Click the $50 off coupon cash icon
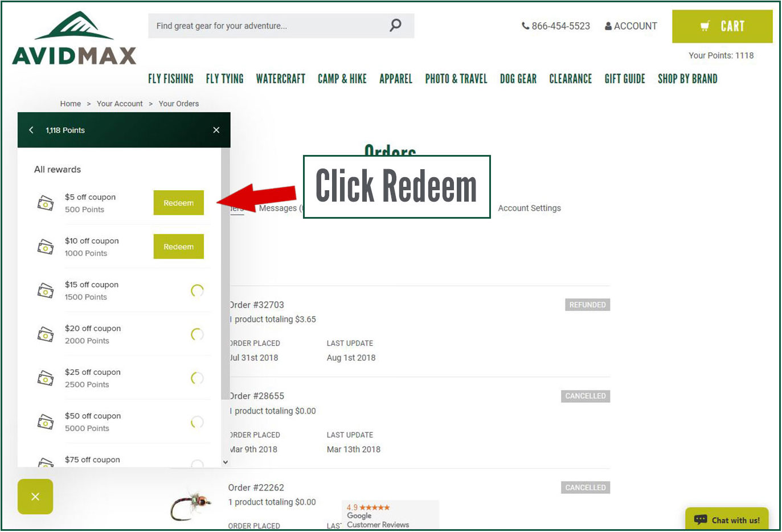This screenshot has width=782, height=532. (x=46, y=422)
